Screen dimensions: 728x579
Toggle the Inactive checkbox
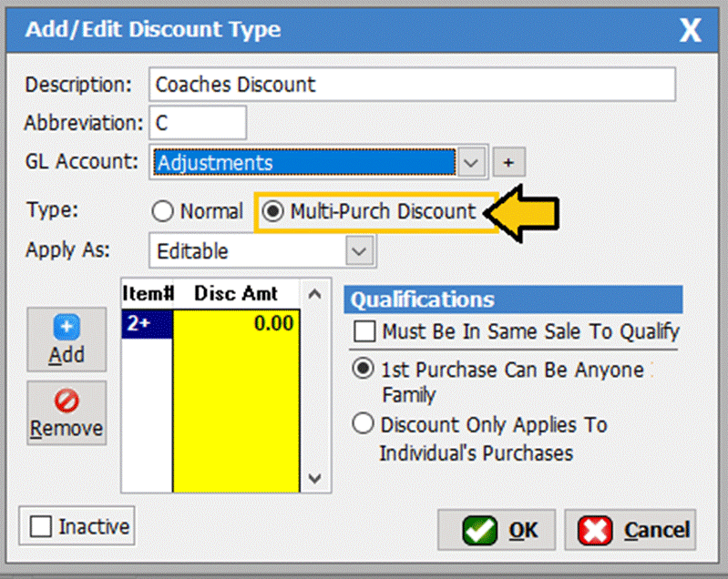tap(40, 527)
